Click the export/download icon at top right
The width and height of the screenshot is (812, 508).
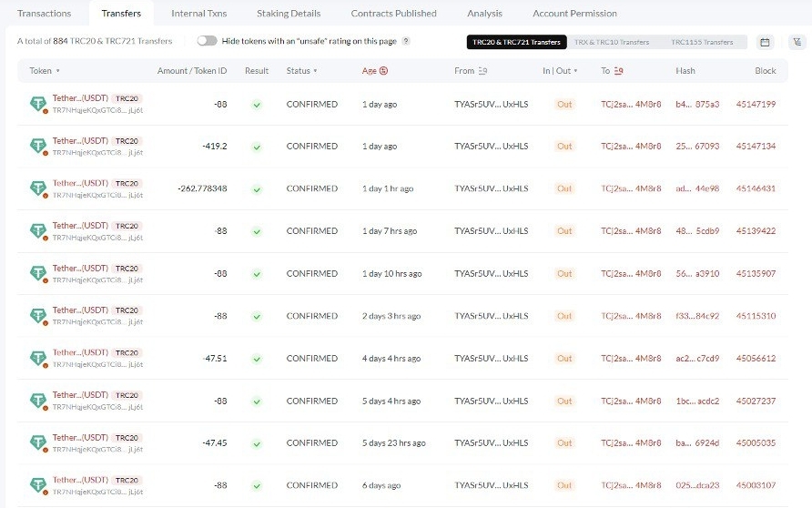point(797,42)
